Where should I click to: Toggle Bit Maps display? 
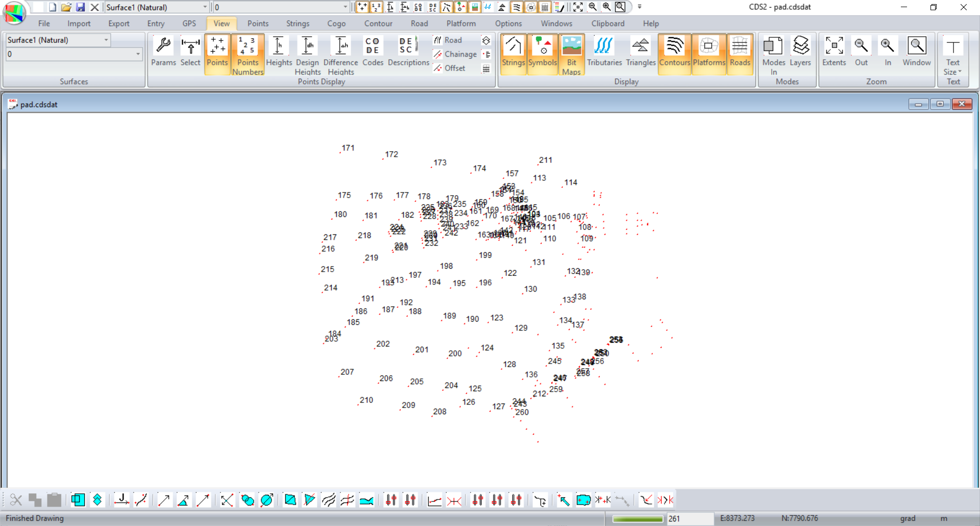click(571, 54)
